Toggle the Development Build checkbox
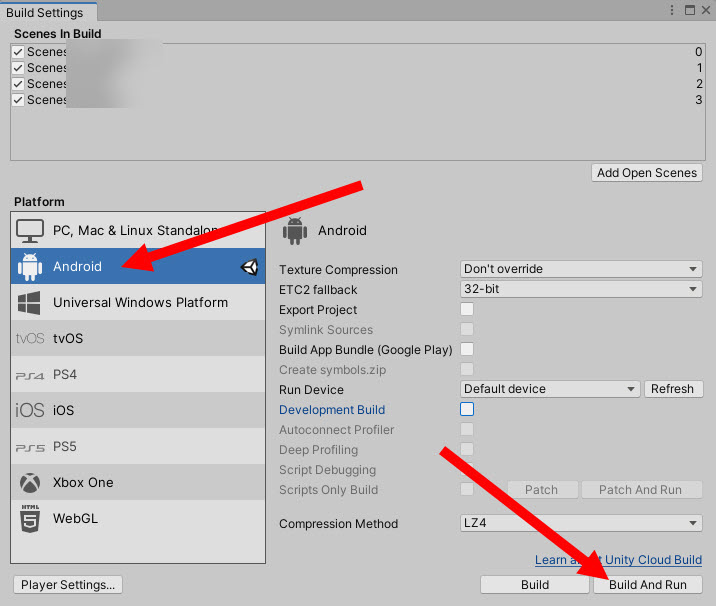Screen dimensions: 716x606 (467, 409)
